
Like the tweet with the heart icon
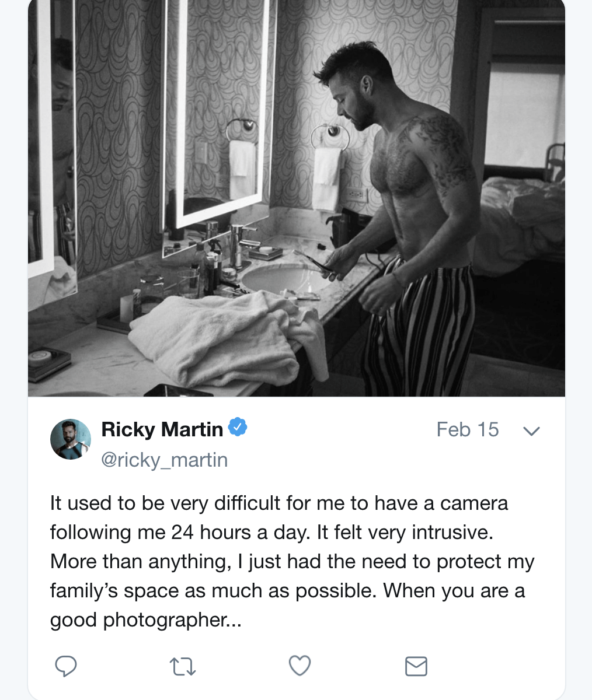click(300, 666)
